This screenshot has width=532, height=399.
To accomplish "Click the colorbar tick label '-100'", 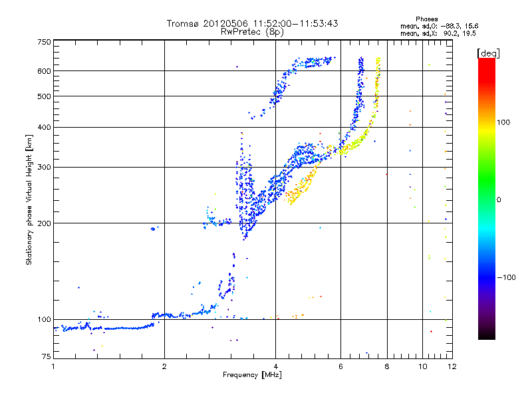I will [x=506, y=277].
